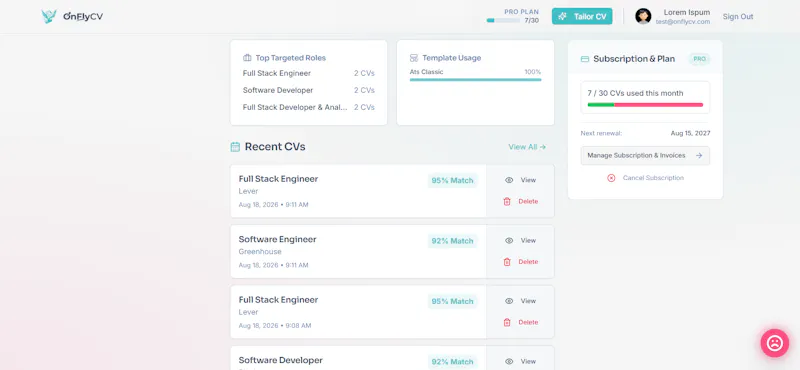Click the Lorem Ispum user name
Screen dimensions: 800x370
(687, 12)
